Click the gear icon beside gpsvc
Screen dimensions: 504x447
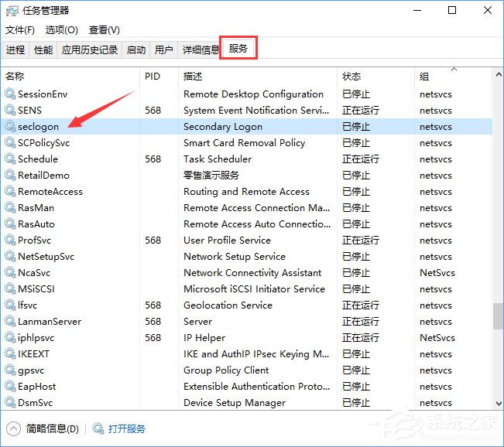click(x=10, y=370)
